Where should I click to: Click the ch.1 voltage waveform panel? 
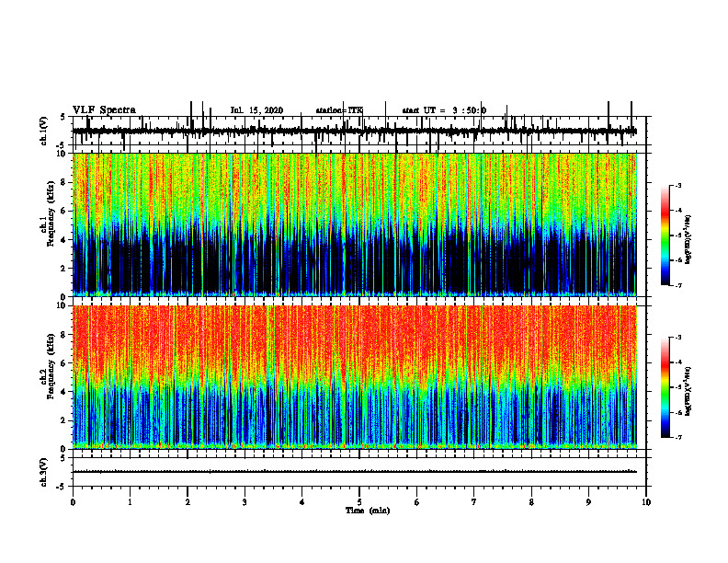coord(359,131)
